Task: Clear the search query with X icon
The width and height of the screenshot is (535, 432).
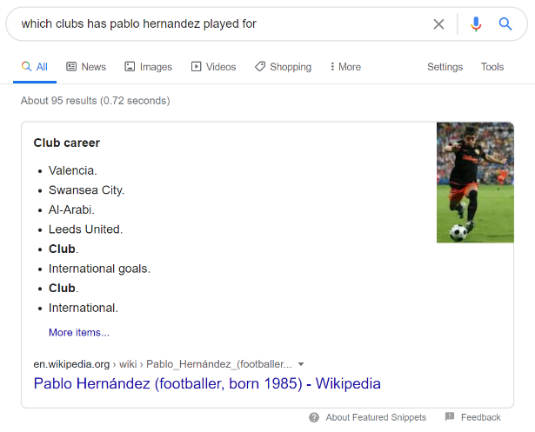Action: [438, 24]
